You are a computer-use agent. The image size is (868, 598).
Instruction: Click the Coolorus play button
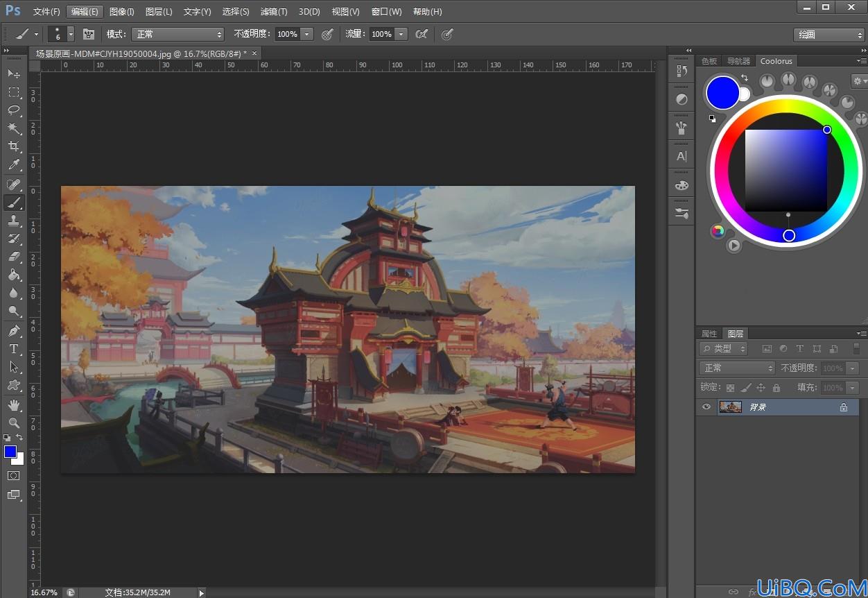pos(734,245)
